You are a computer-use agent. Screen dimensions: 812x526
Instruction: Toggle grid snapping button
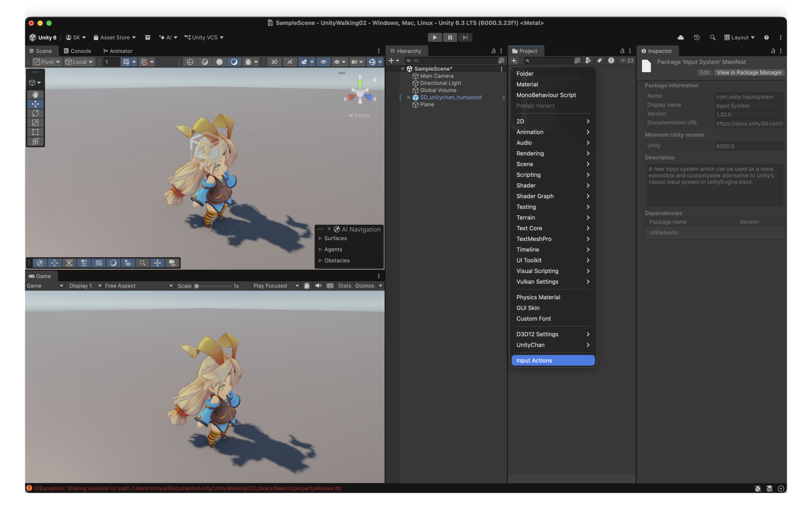pos(144,62)
